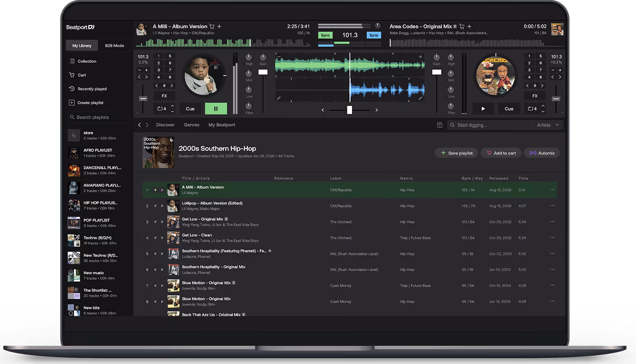Toggle FX on left deck
636x364 pixels.
164,96
